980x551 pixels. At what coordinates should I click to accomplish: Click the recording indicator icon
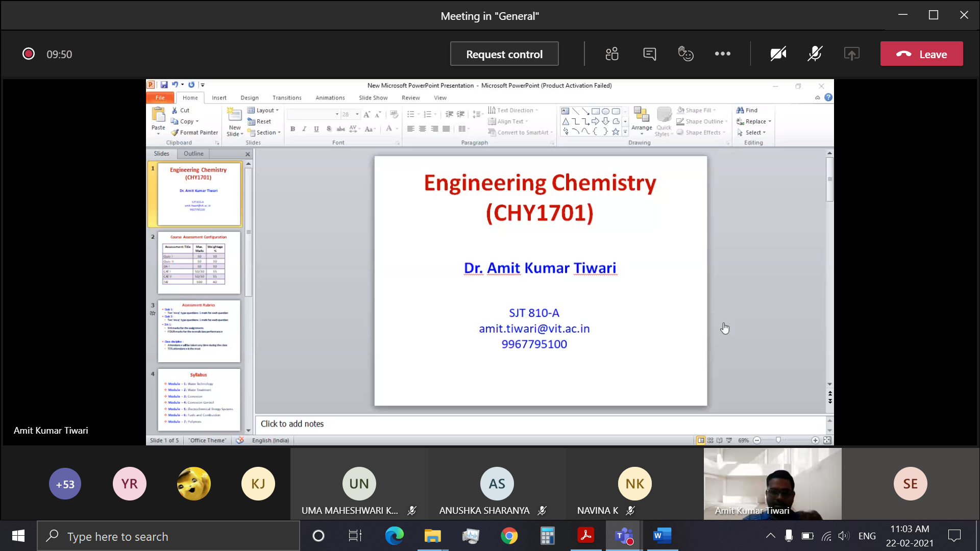coord(29,54)
